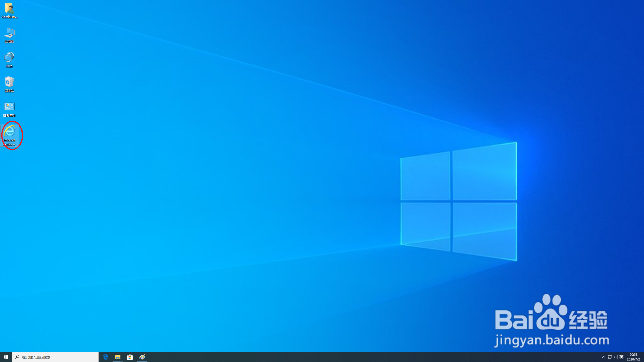Open the Start menu
The width and height of the screenshot is (644, 362).
point(5,357)
